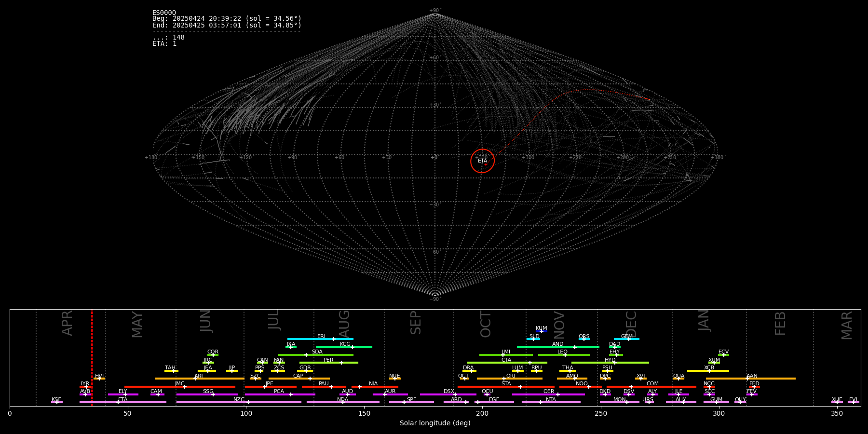Click the DSX shower label
Screen dimensions: 868x434
tap(449, 392)
